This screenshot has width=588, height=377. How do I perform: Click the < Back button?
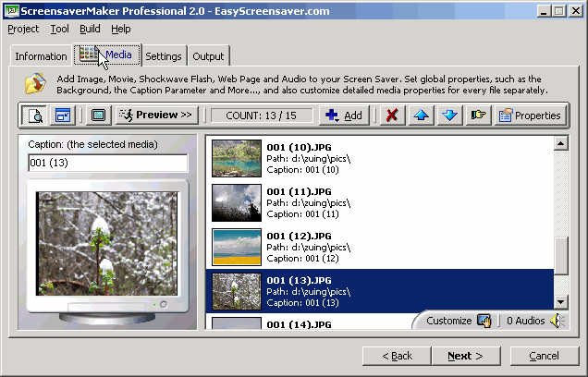coord(397,356)
